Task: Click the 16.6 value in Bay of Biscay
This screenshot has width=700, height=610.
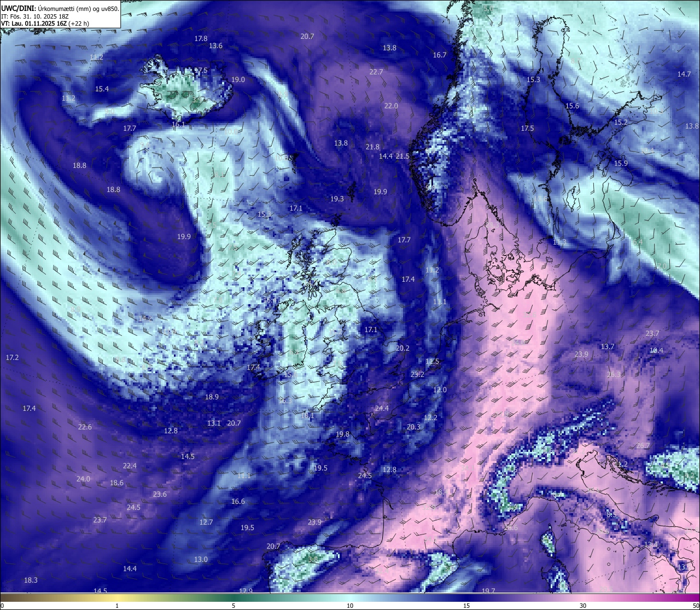Action: click(x=238, y=501)
